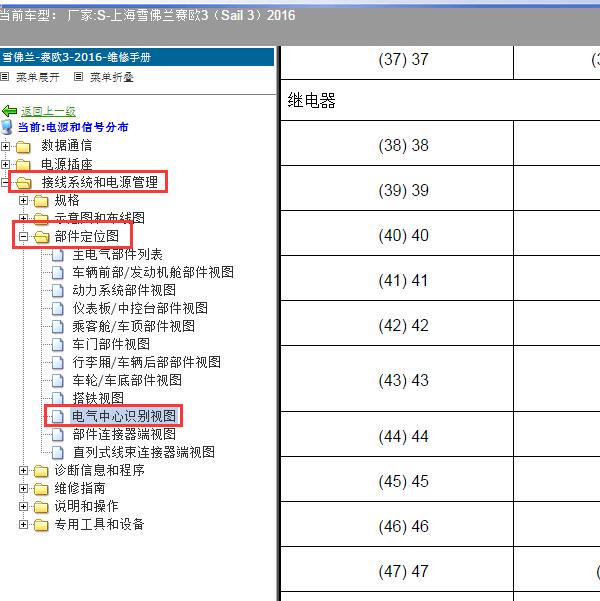The image size is (600, 601).
Task: Click the 菜单展开 expand-all icon
Action: click(5, 77)
